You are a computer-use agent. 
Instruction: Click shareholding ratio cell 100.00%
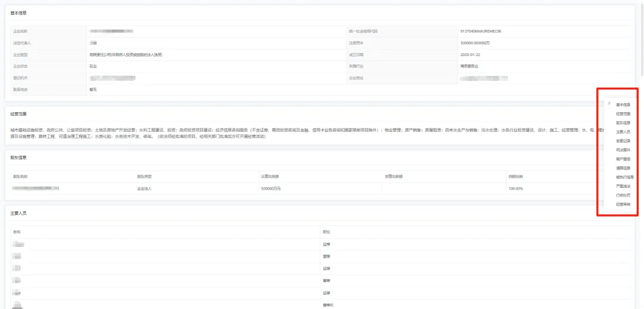516,189
